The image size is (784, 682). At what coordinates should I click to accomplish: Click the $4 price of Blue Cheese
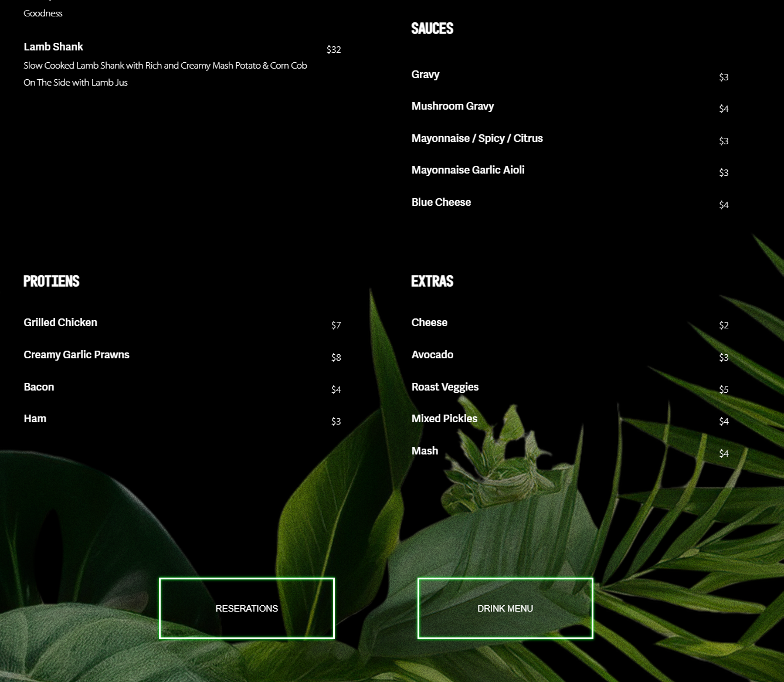click(724, 205)
